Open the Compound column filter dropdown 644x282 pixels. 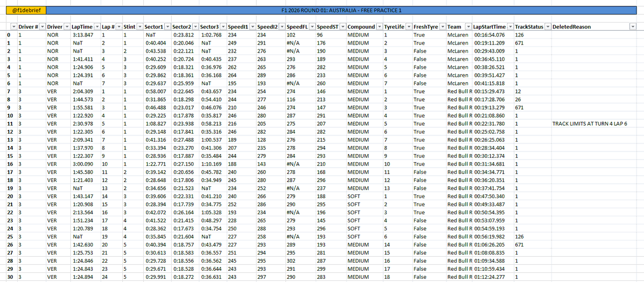coord(379,27)
